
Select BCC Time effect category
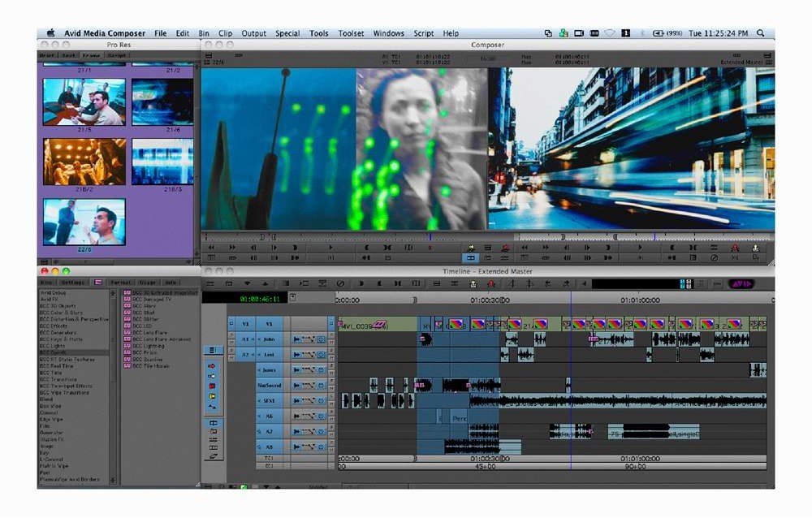point(50,373)
